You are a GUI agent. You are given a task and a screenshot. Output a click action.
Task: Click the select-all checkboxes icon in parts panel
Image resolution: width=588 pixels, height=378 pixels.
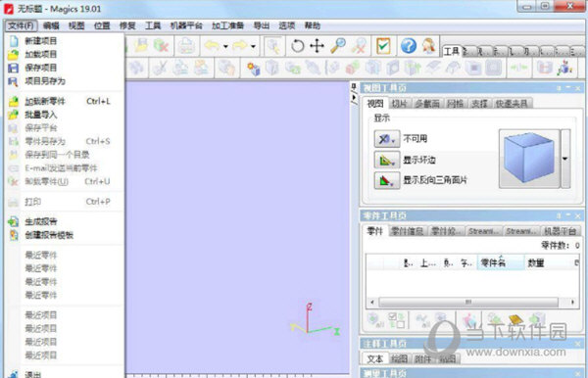tap(396, 320)
